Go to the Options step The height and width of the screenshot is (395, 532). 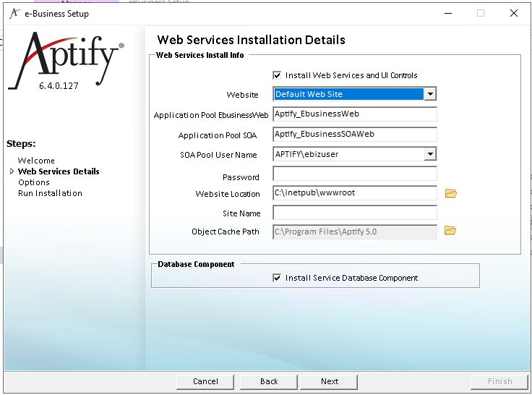click(x=34, y=182)
